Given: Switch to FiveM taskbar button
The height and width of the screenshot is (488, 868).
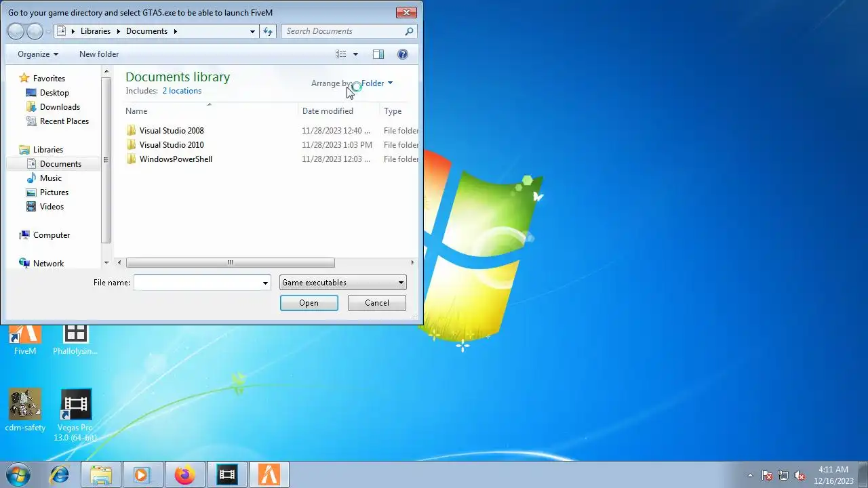Looking at the screenshot, I should [269, 474].
